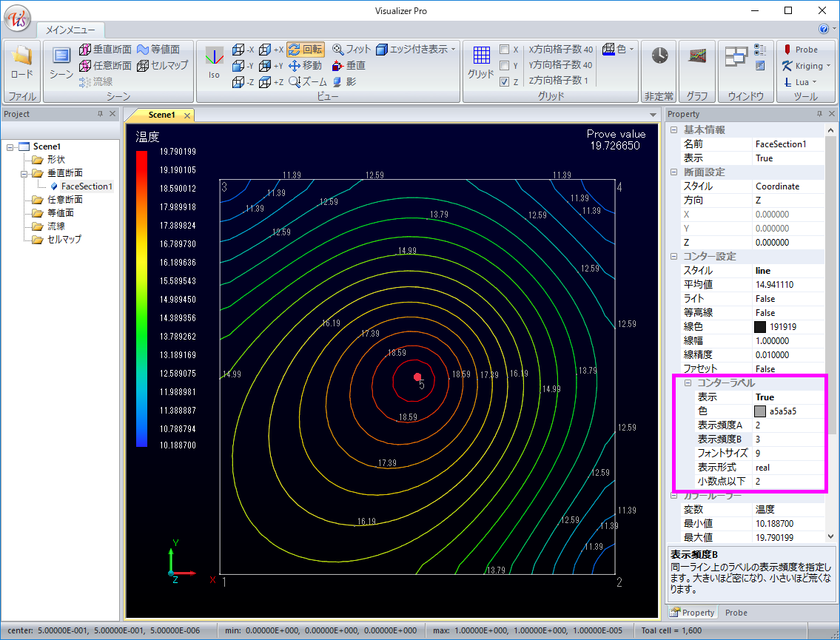This screenshot has height=640, width=840.
Task: Click the フィット (Fit) view icon
Action: point(351,50)
